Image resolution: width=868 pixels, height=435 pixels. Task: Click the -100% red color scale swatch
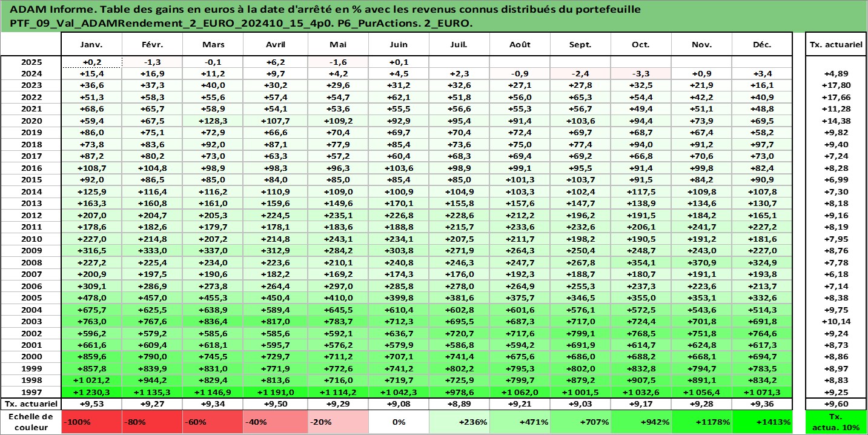91,422
